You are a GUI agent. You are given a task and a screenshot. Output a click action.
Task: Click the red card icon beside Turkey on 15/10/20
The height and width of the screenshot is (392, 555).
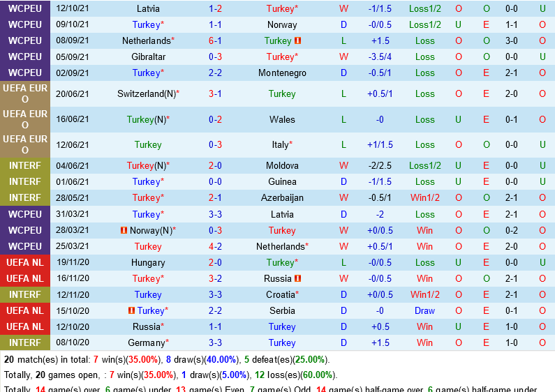pos(131,310)
